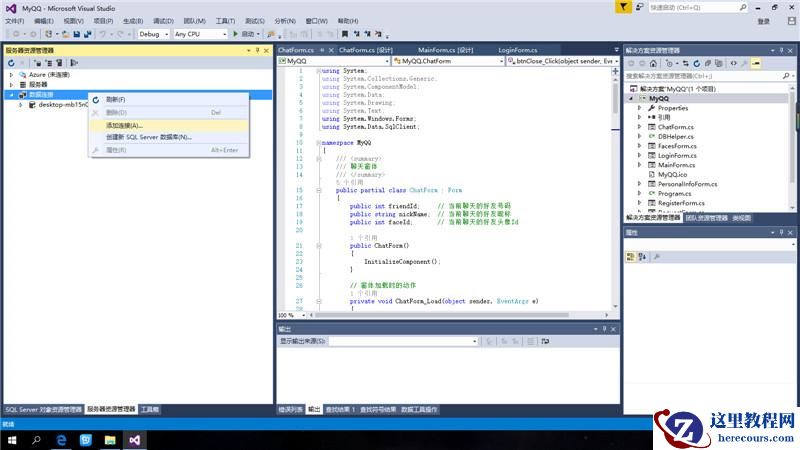This screenshot has width=800, height=450.
Task: Click the Refresh icon in Server Explorer toolbar
Action: (x=10, y=62)
